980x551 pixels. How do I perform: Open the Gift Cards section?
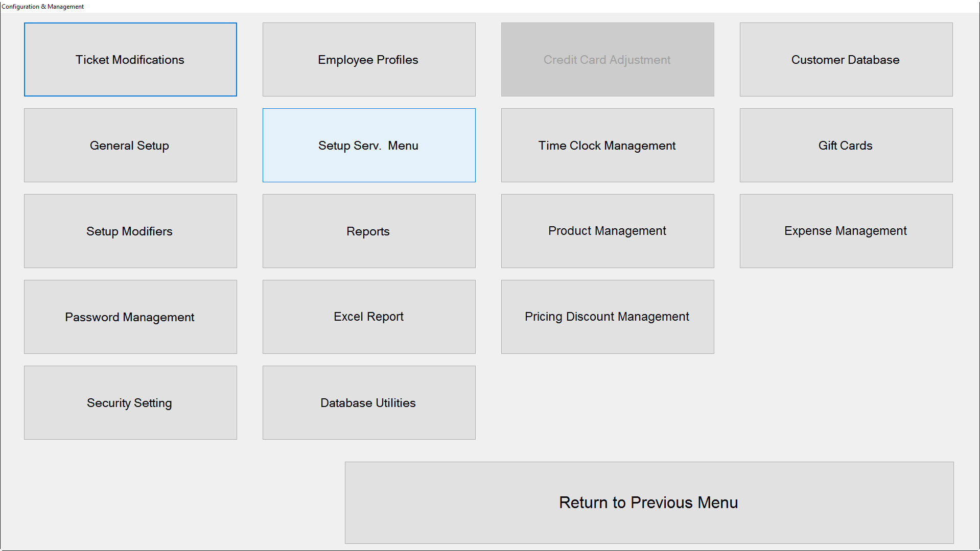[846, 145]
